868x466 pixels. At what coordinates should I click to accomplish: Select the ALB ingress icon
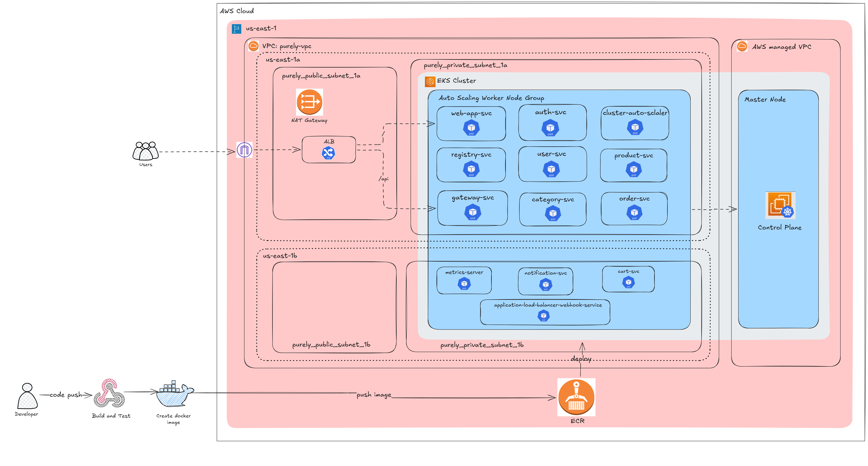(x=328, y=153)
